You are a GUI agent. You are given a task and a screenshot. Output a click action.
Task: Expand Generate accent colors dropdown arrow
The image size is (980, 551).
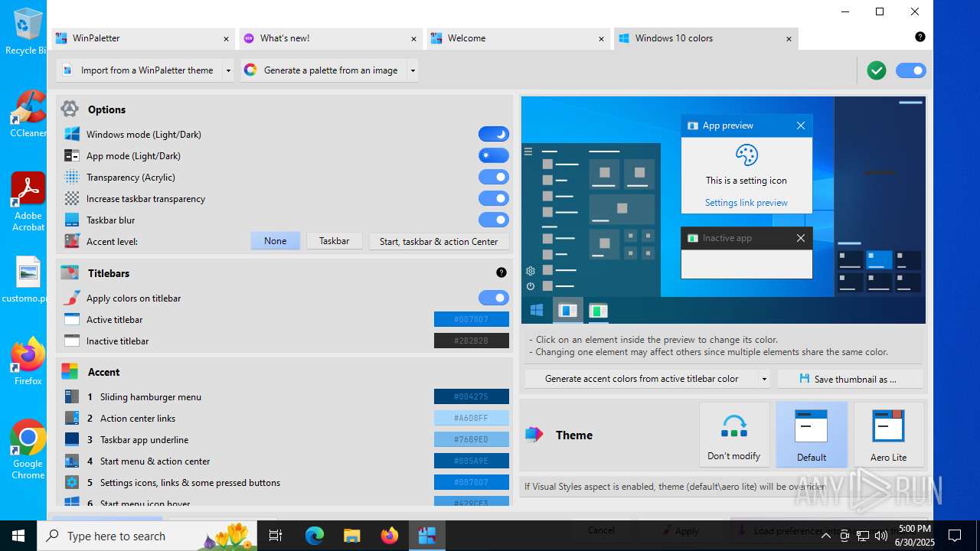tap(764, 379)
